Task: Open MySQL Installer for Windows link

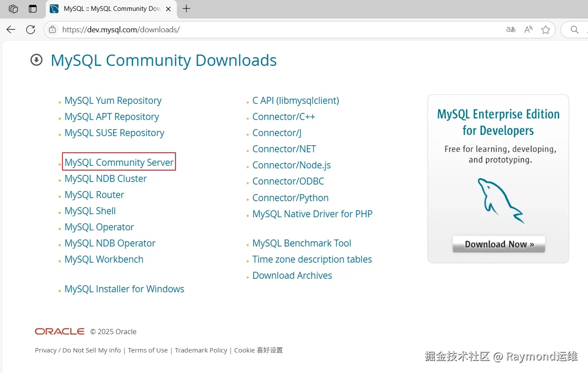Action: tap(124, 289)
